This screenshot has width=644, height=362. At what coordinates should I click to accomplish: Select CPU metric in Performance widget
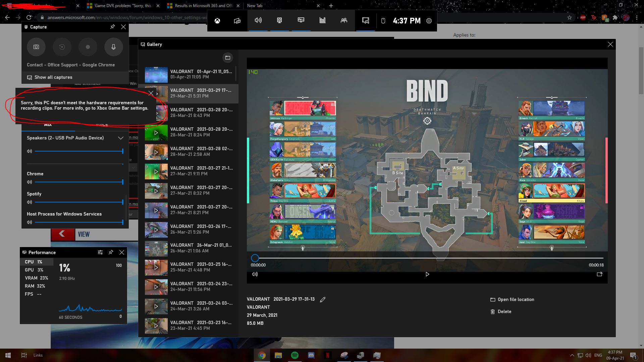37,262
